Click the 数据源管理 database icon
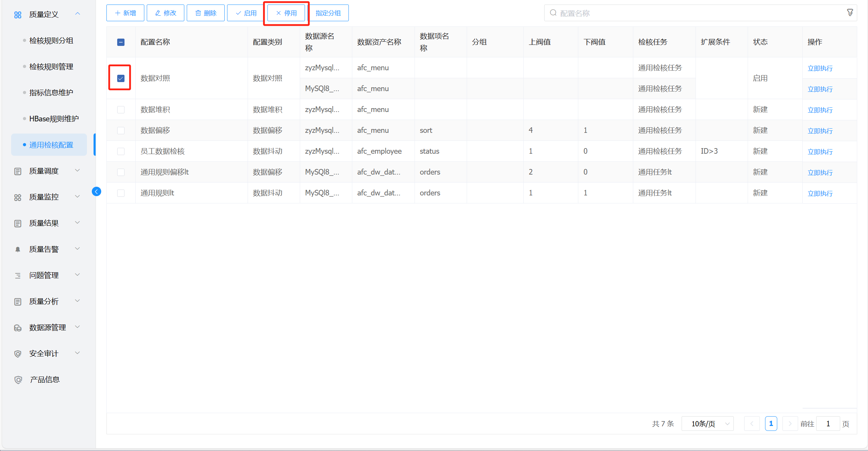 [x=18, y=328]
